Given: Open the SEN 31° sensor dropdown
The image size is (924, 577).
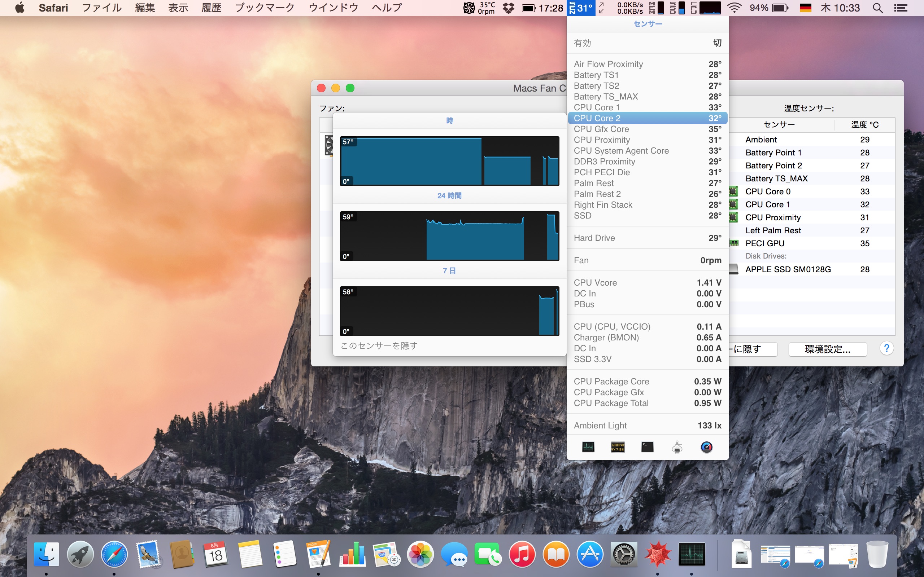Looking at the screenshot, I should [581, 8].
